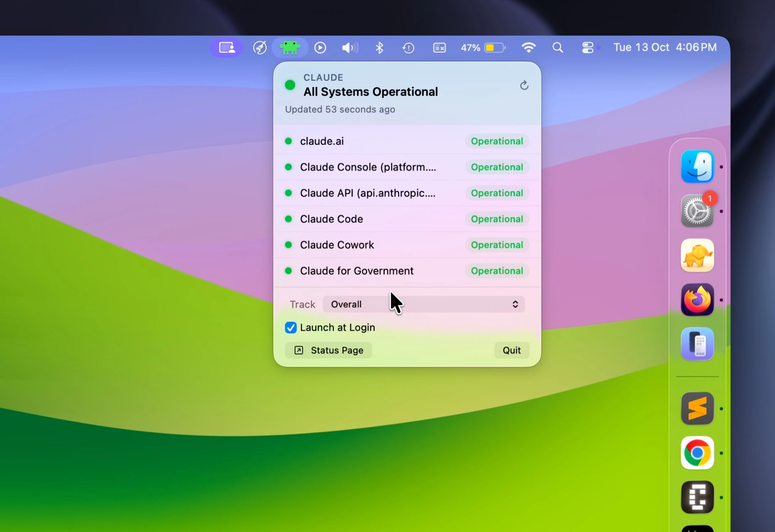775x532 pixels.
Task: Click the Status Page button
Action: point(328,350)
